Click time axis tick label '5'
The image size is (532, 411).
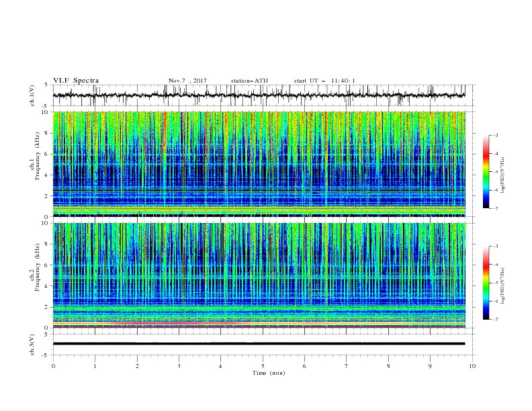point(263,366)
